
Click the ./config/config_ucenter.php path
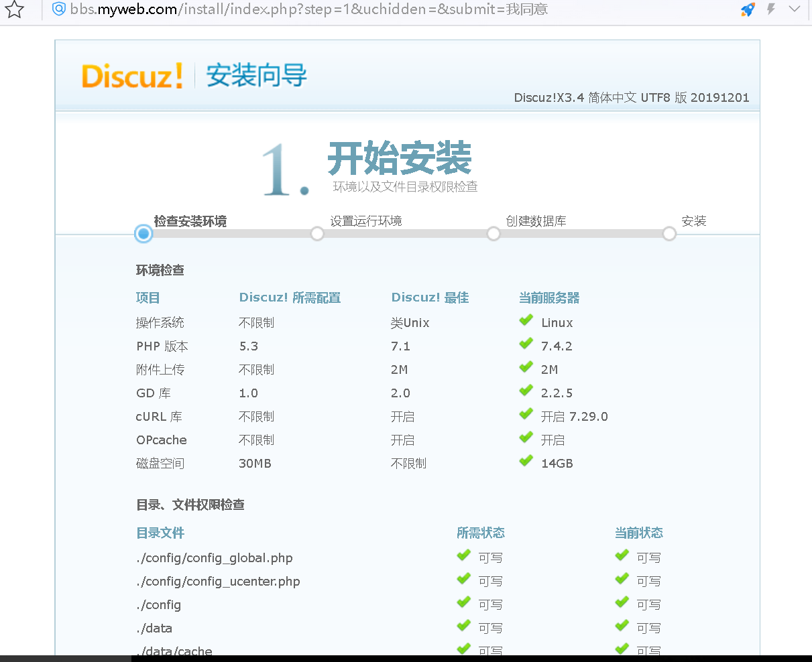pyautogui.click(x=218, y=582)
